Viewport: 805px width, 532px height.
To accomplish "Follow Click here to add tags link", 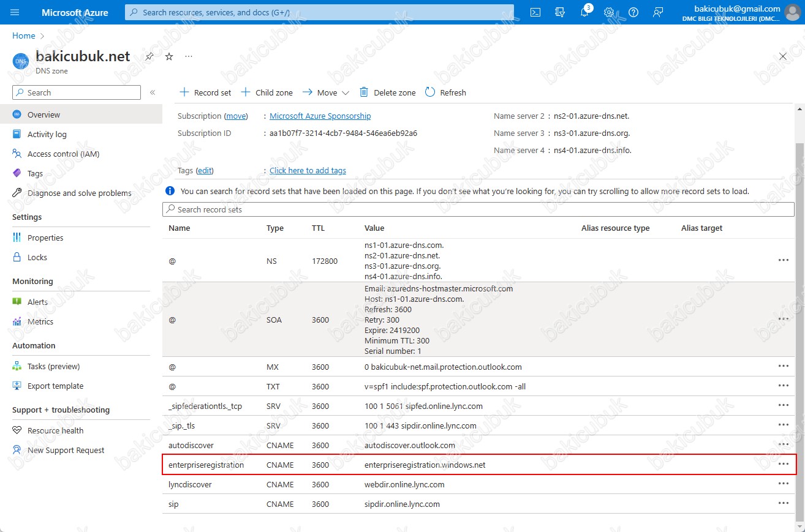I will coord(308,171).
